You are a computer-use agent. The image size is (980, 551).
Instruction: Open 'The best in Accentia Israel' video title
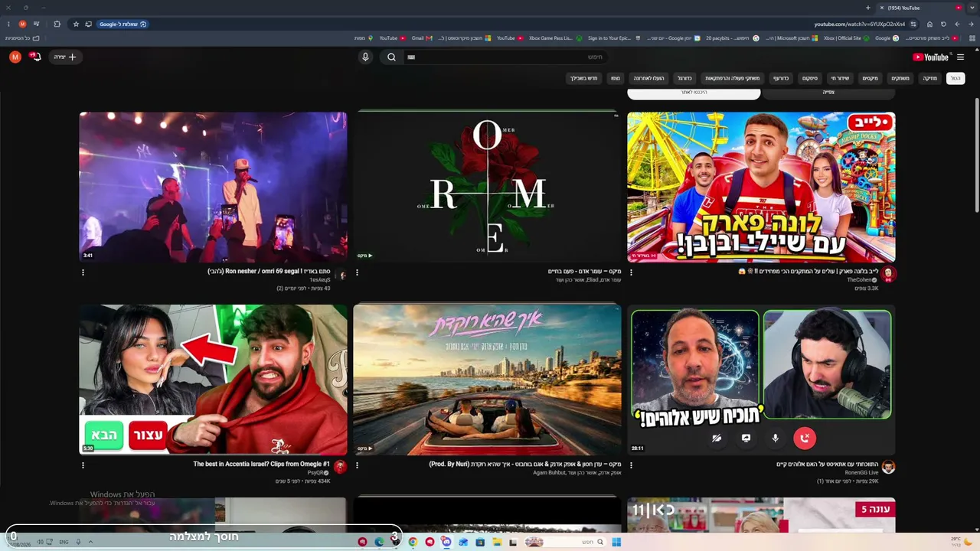coord(262,465)
